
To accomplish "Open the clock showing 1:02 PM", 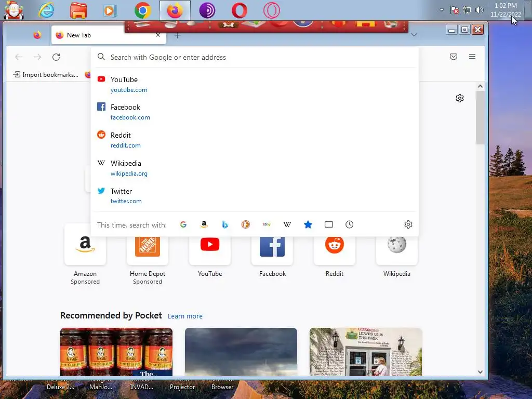I will (x=506, y=10).
